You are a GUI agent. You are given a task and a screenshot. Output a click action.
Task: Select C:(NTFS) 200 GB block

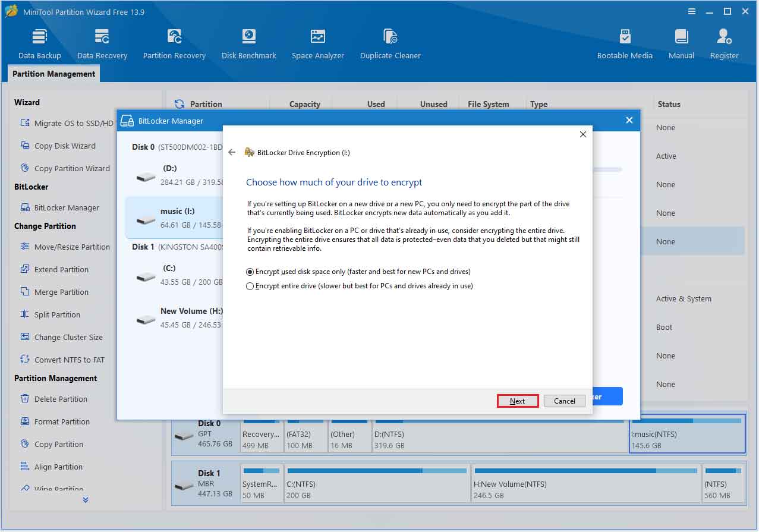(377, 484)
